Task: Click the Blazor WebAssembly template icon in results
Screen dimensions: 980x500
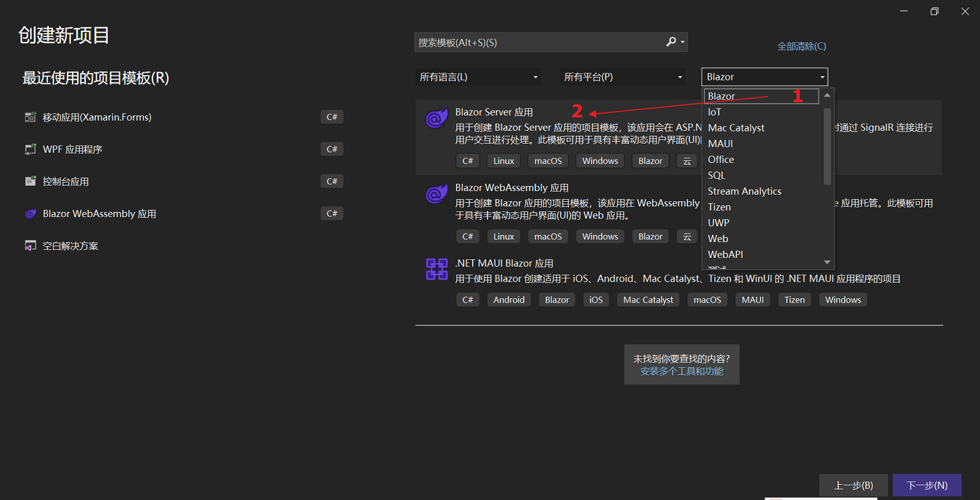Action: point(437,194)
